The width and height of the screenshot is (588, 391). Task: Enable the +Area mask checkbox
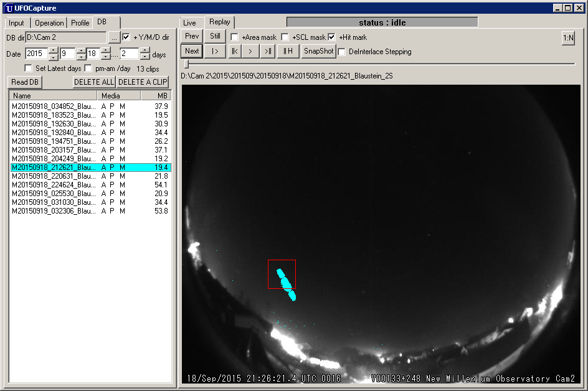pyautogui.click(x=234, y=37)
